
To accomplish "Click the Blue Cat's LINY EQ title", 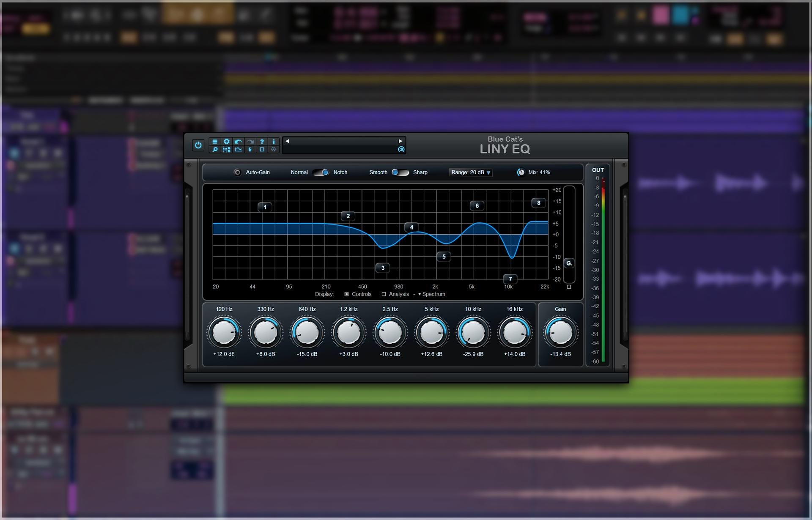I will tap(505, 145).
